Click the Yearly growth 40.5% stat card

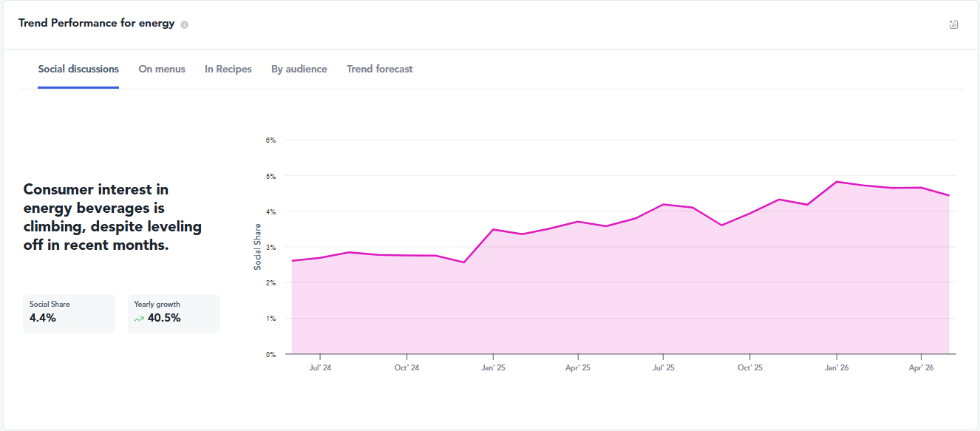pos(174,313)
